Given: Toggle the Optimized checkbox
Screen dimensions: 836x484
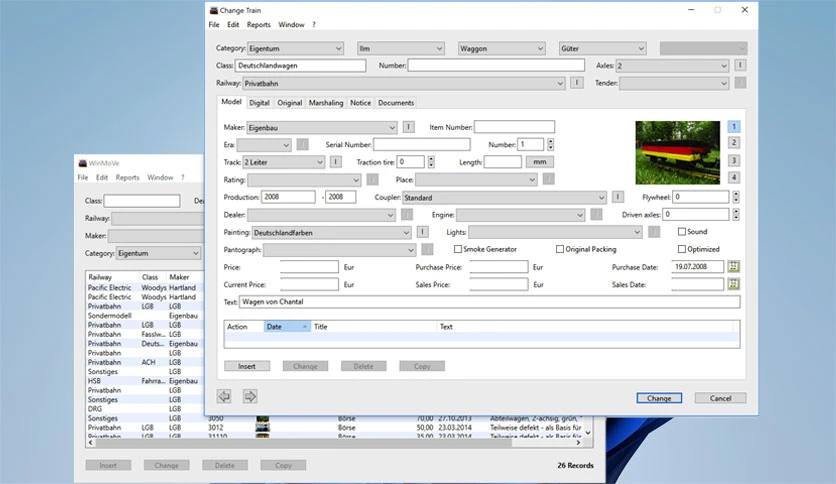Looking at the screenshot, I should [681, 249].
